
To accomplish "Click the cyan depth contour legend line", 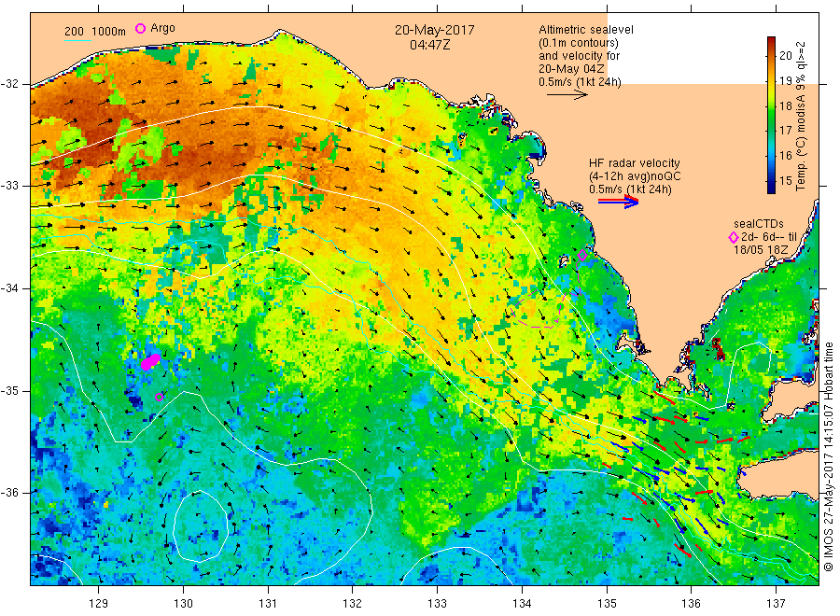I will pos(78,39).
